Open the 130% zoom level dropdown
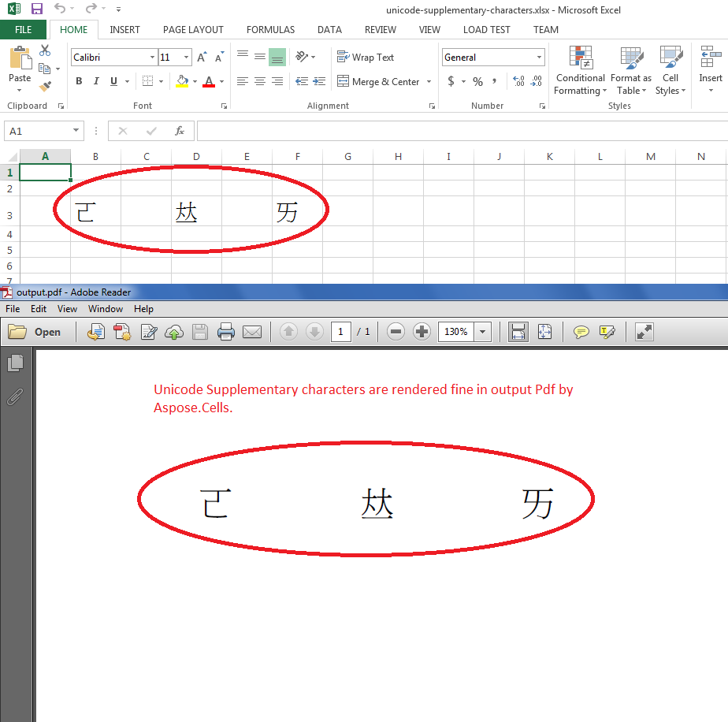The image size is (728, 722). [x=482, y=332]
